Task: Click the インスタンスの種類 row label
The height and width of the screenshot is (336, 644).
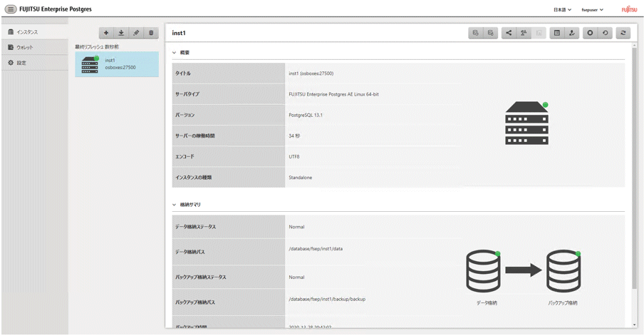Action: pyautogui.click(x=194, y=177)
